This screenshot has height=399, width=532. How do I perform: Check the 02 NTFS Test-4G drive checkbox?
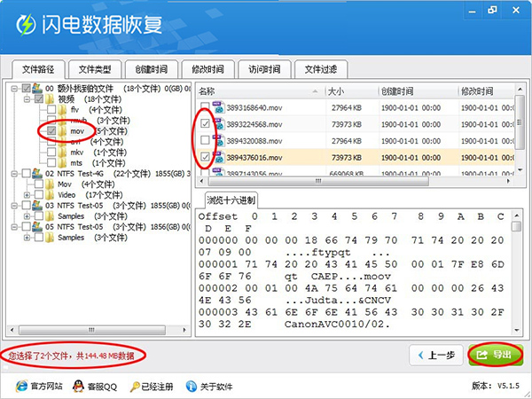click(x=26, y=174)
